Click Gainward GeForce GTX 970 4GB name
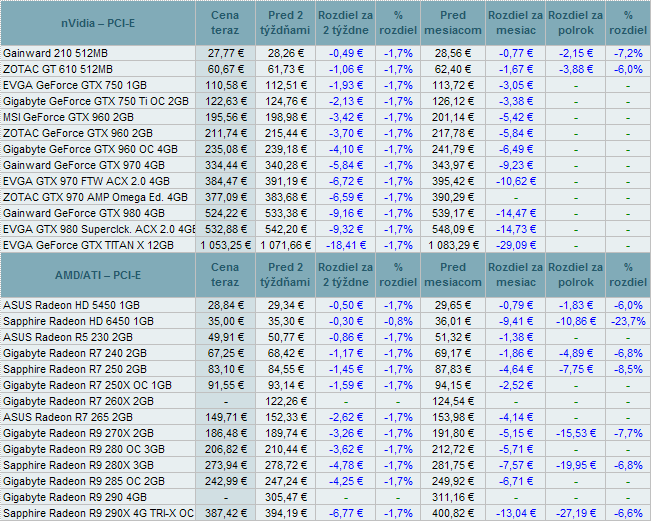This screenshot has width=651, height=521. [x=84, y=165]
